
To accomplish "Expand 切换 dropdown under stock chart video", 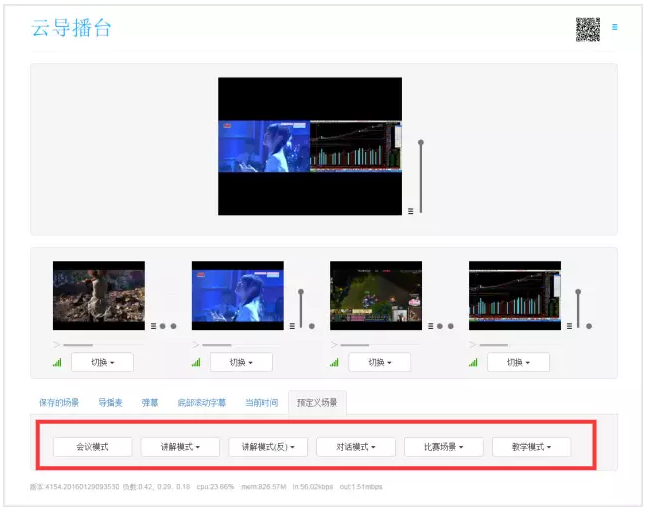I will [518, 362].
